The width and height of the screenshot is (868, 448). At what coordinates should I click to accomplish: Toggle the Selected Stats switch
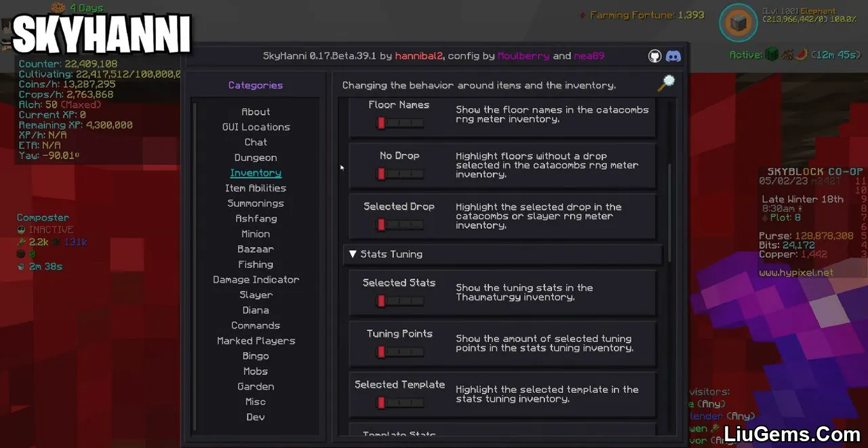pos(400,301)
